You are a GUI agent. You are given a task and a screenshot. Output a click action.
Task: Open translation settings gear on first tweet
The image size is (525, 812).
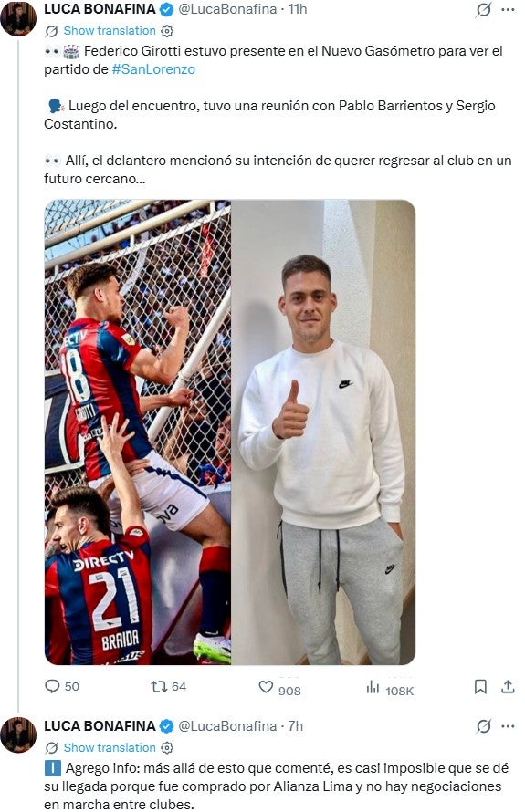point(167,31)
